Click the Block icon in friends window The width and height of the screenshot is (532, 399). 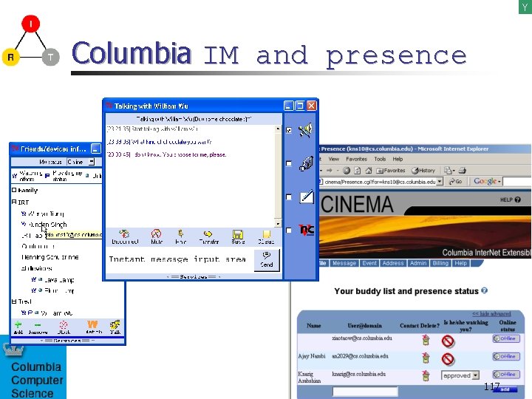tap(64, 324)
